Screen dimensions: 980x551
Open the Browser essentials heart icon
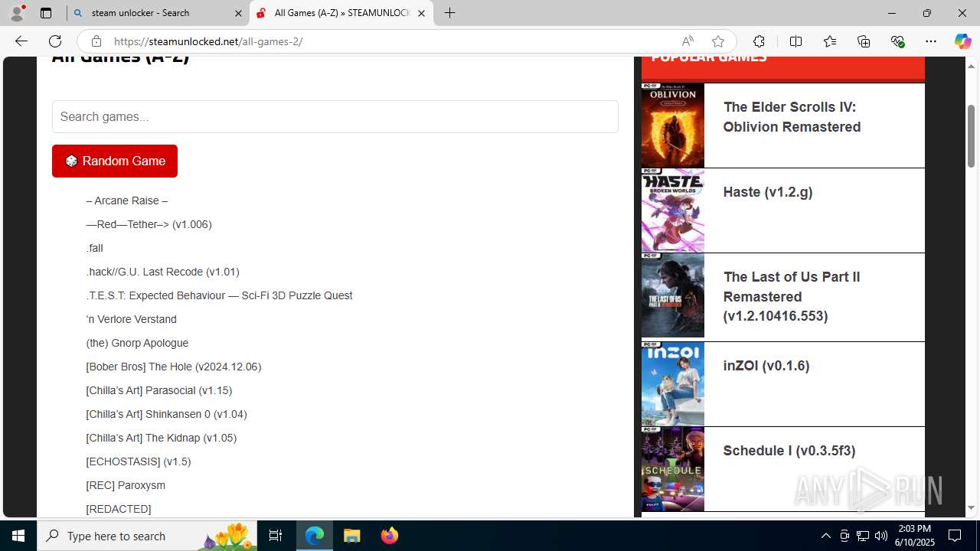click(897, 41)
